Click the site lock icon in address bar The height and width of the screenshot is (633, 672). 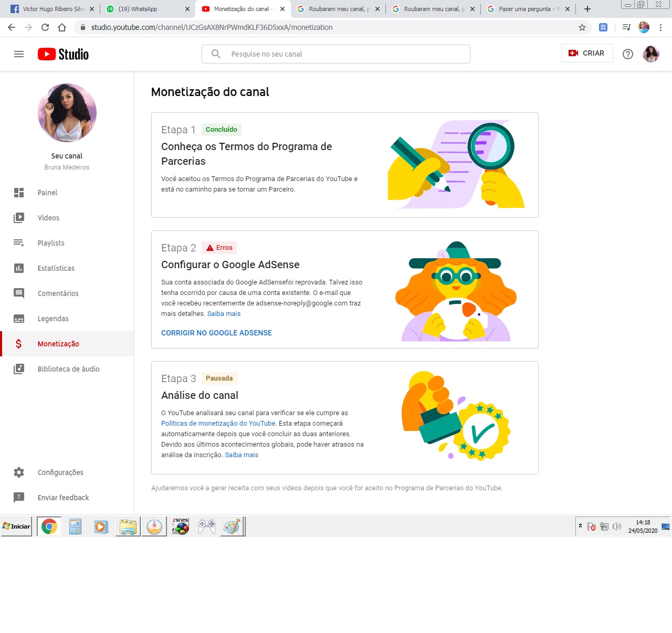(x=82, y=27)
